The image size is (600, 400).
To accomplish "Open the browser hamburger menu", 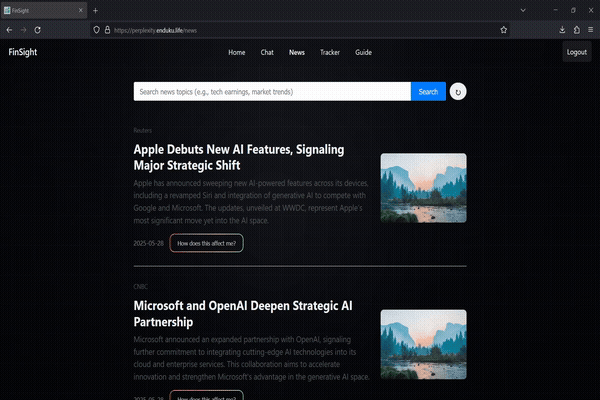I will [x=590, y=30].
